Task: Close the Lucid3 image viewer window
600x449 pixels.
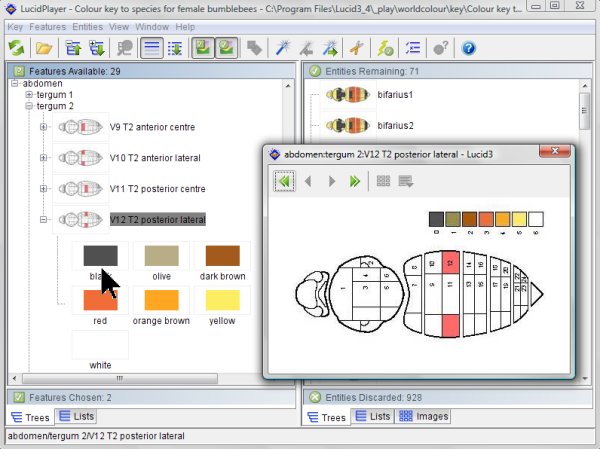Action: [554, 151]
